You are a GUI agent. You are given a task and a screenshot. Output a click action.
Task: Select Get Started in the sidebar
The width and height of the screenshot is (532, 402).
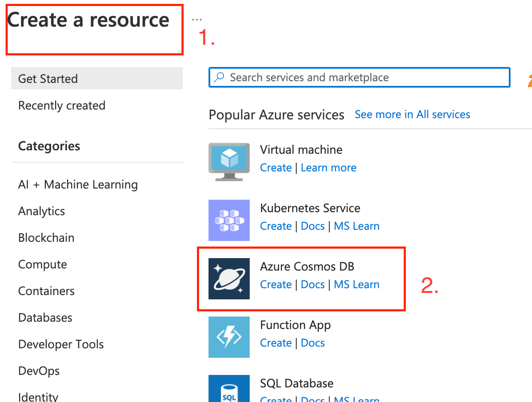(48, 79)
